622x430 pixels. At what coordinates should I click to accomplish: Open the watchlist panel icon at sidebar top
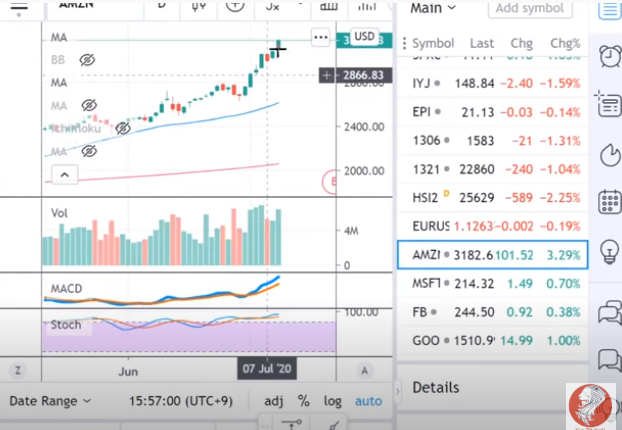tap(610, 9)
